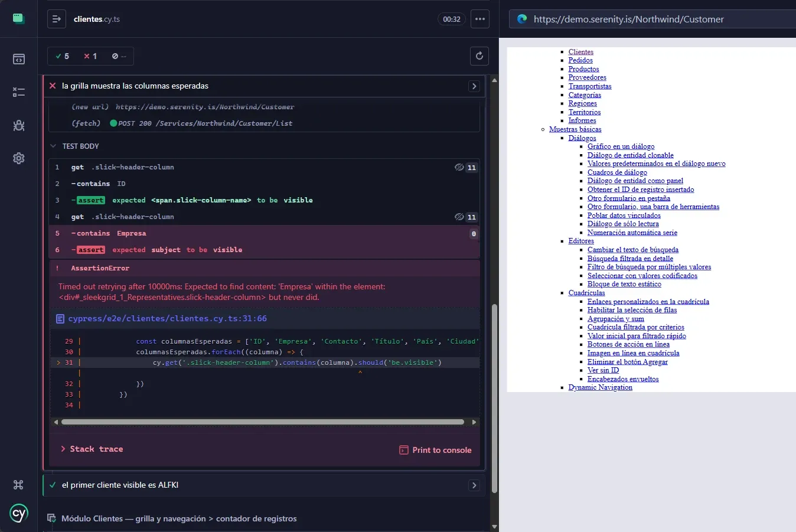Open keyboard shortcuts icon
This screenshot has height=532, width=796.
pyautogui.click(x=18, y=485)
